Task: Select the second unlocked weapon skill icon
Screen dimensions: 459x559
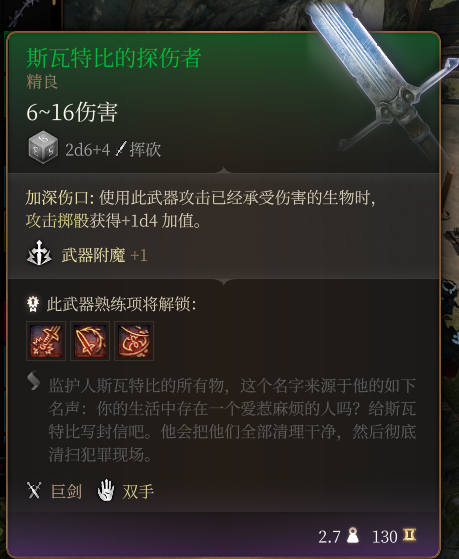Action: [x=90, y=341]
